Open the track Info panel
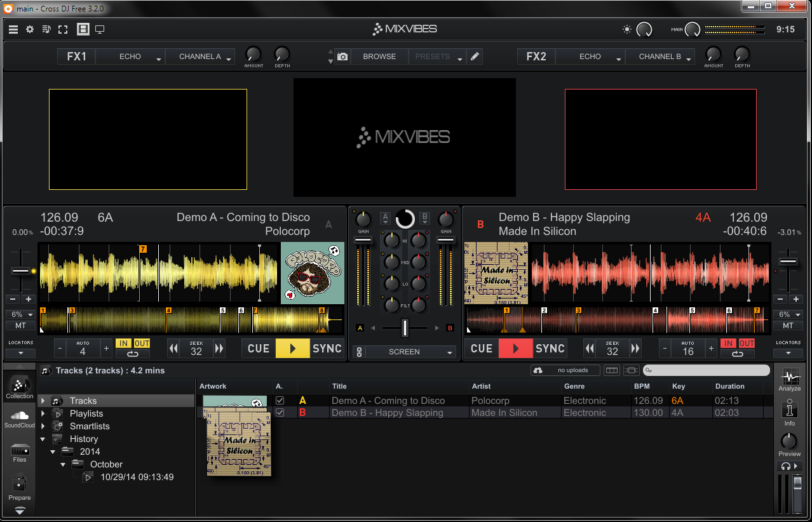Viewport: 812px width, 522px height. pos(790,413)
